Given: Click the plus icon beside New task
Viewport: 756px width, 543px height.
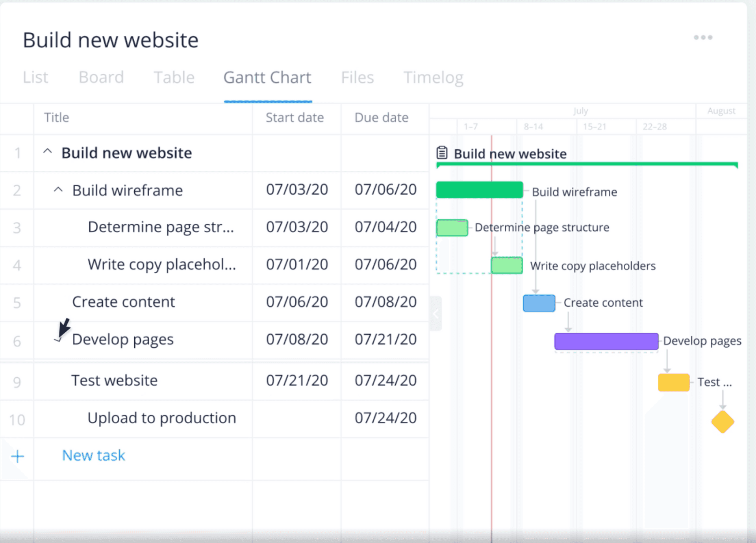Looking at the screenshot, I should (x=17, y=456).
